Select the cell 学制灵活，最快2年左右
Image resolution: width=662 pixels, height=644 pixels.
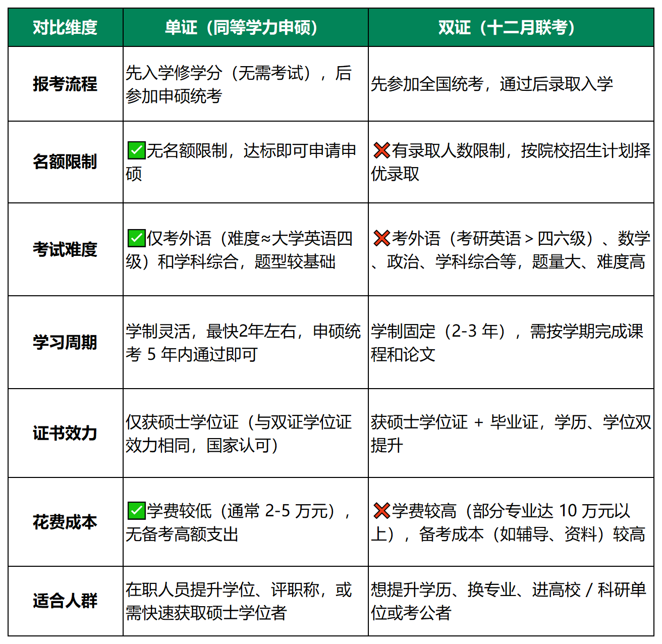[246, 342]
